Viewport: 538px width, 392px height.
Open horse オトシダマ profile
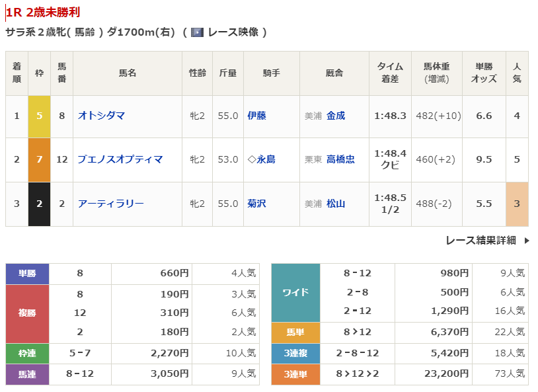(x=101, y=116)
